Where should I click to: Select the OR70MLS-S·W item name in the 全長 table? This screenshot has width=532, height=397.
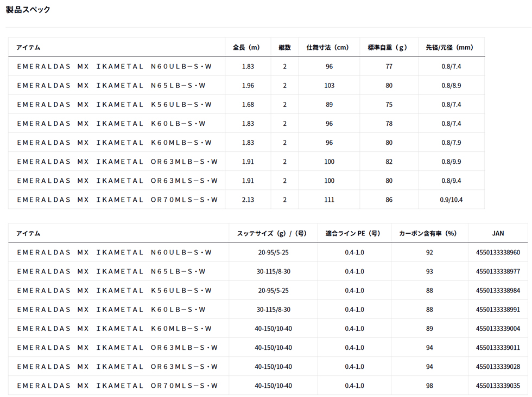117,200
